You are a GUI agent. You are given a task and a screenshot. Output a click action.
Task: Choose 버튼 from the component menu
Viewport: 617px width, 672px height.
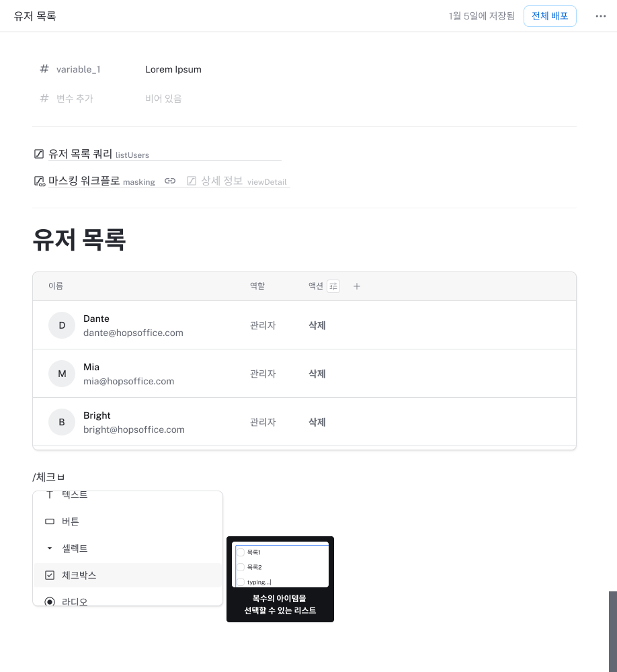pos(128,521)
